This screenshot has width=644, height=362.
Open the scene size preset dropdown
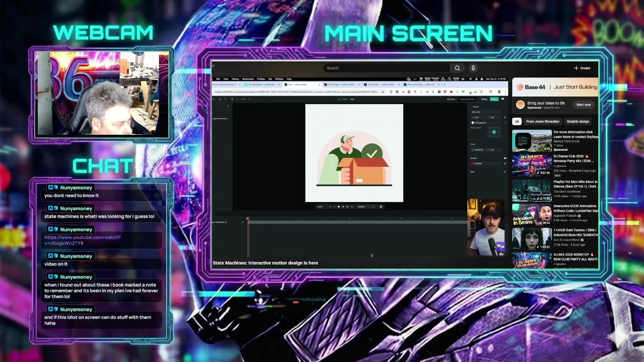(486, 112)
